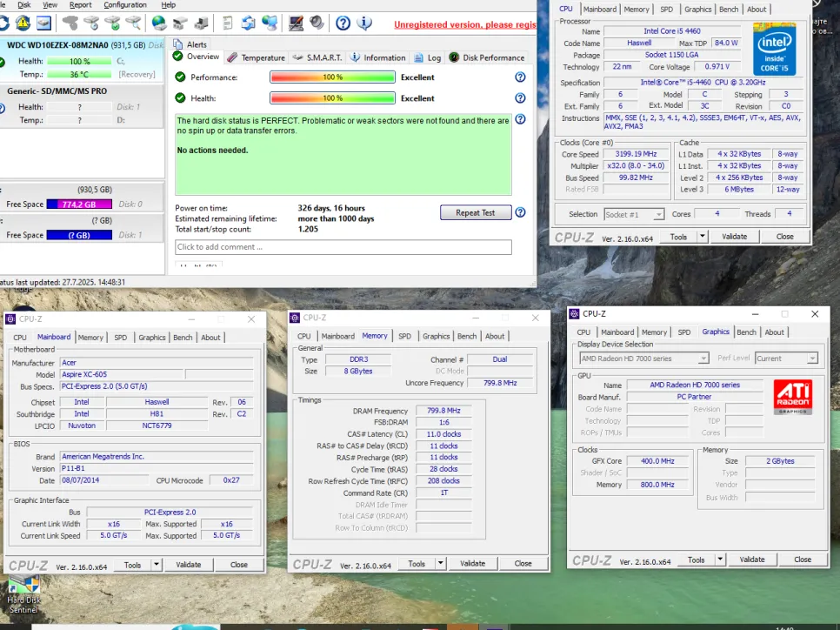Click the Intel Core i5 logo in CPU-Z
Image resolution: width=840 pixels, height=630 pixels.
tap(774, 49)
